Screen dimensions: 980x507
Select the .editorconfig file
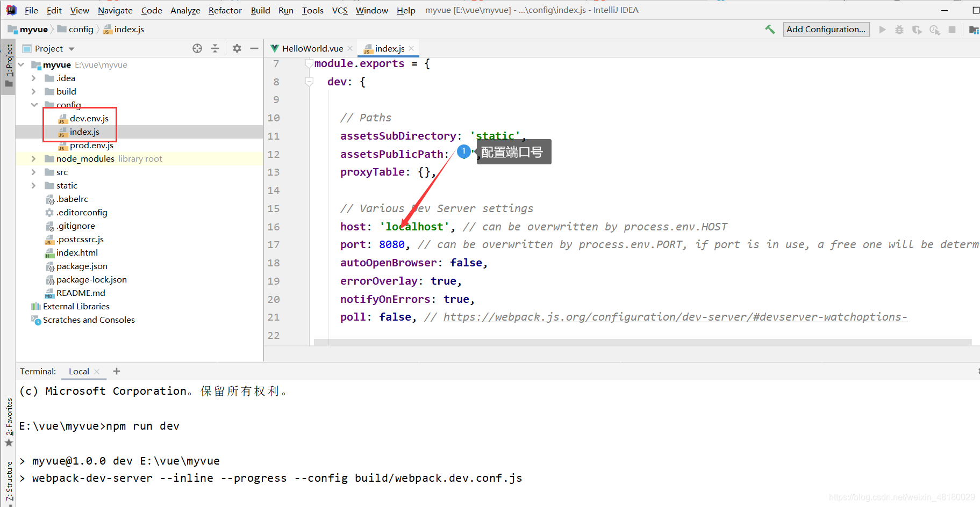pos(76,212)
